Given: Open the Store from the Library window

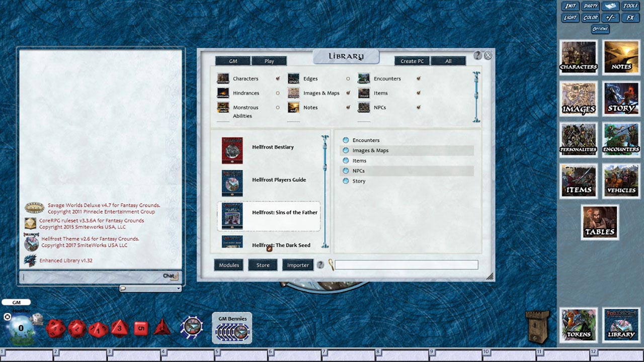Looking at the screenshot, I should click(262, 264).
